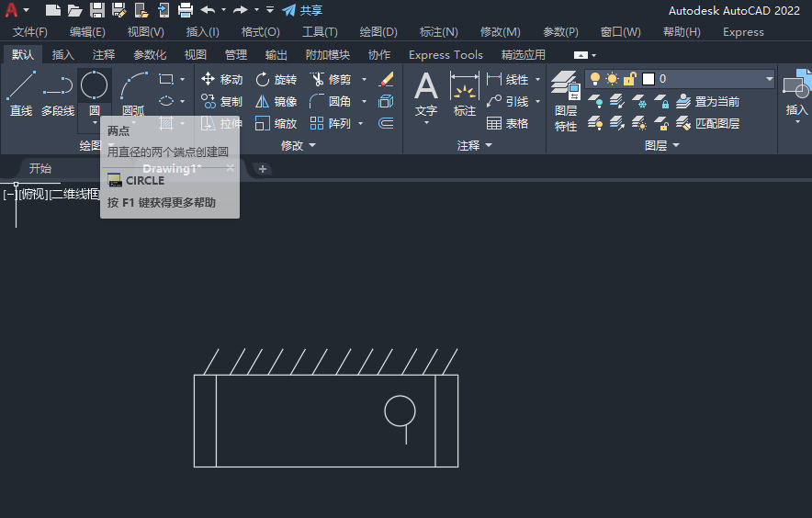Click the 复制 (Copy) tool
812x518 pixels.
coord(221,102)
